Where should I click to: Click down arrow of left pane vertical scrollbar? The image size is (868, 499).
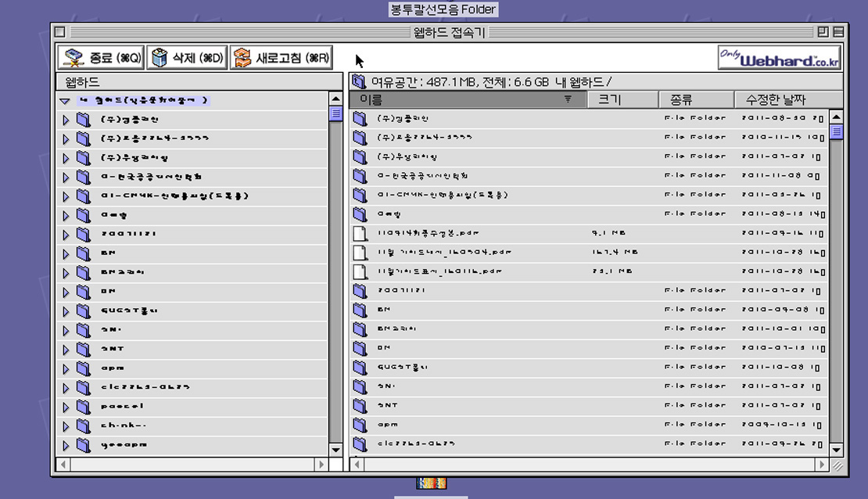[335, 450]
